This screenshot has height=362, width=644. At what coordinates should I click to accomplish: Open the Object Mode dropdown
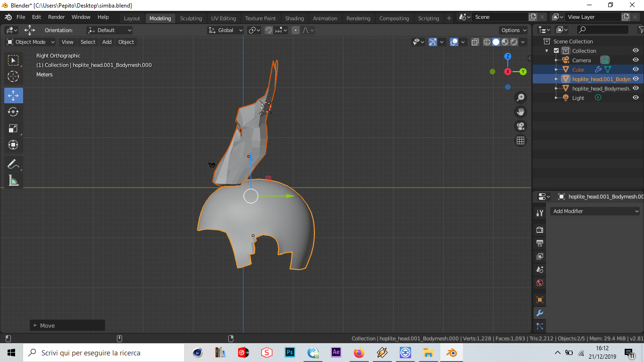31,42
